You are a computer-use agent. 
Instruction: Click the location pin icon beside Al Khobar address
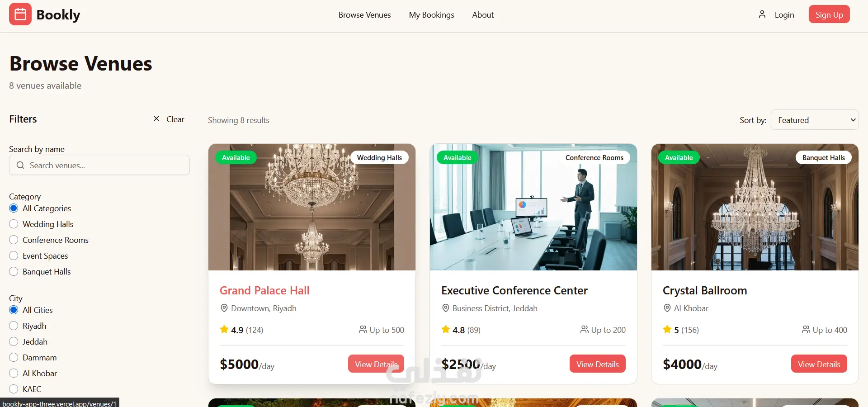coord(667,308)
